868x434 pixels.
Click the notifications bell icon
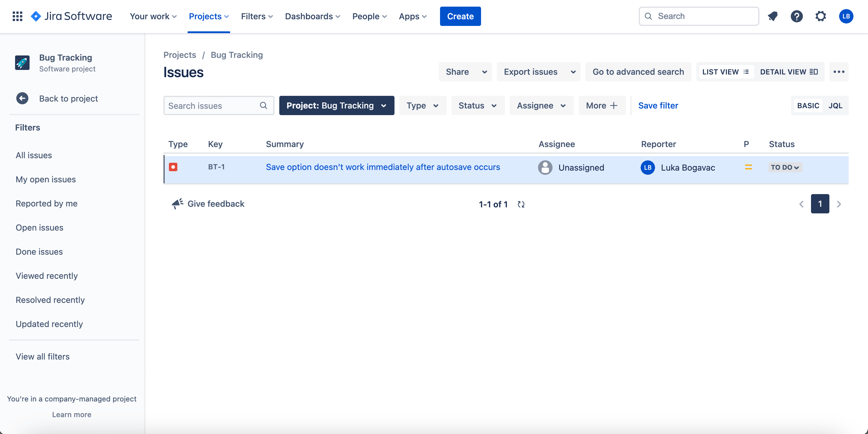(x=773, y=16)
